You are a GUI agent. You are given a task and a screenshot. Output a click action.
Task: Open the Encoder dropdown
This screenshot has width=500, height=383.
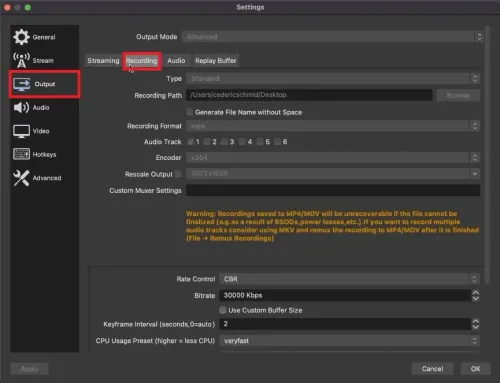point(333,157)
